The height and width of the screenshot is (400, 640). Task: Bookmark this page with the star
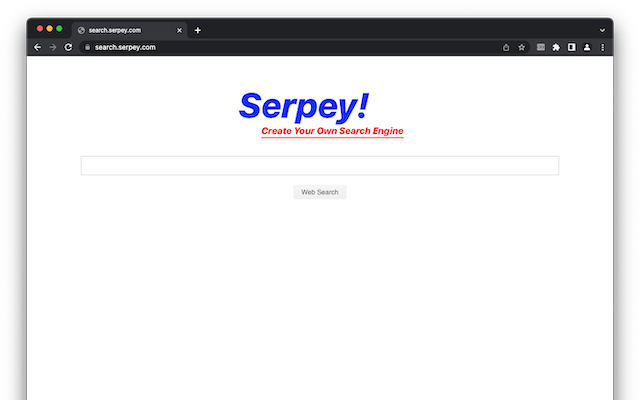coord(521,47)
